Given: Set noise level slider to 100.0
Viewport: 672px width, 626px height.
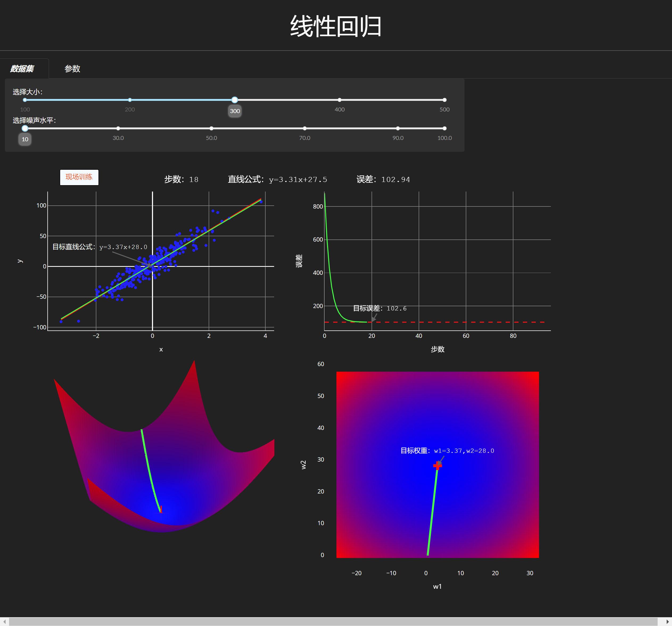Looking at the screenshot, I should tap(444, 128).
